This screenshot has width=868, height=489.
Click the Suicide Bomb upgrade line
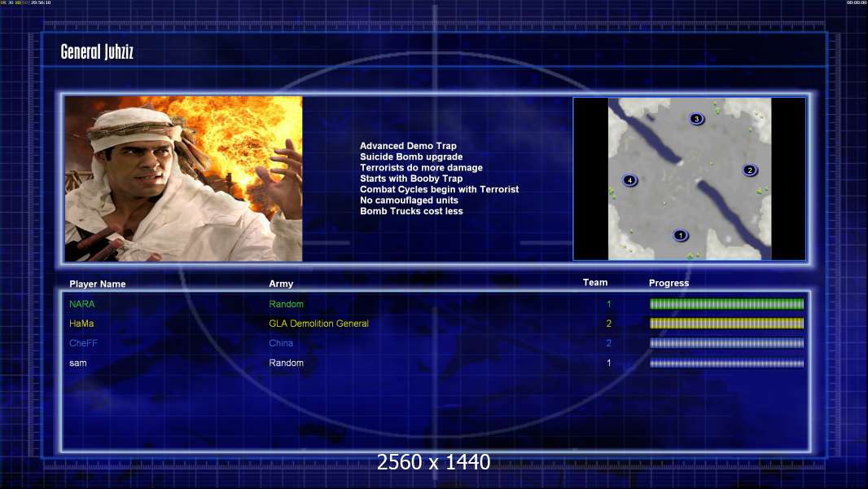411,156
